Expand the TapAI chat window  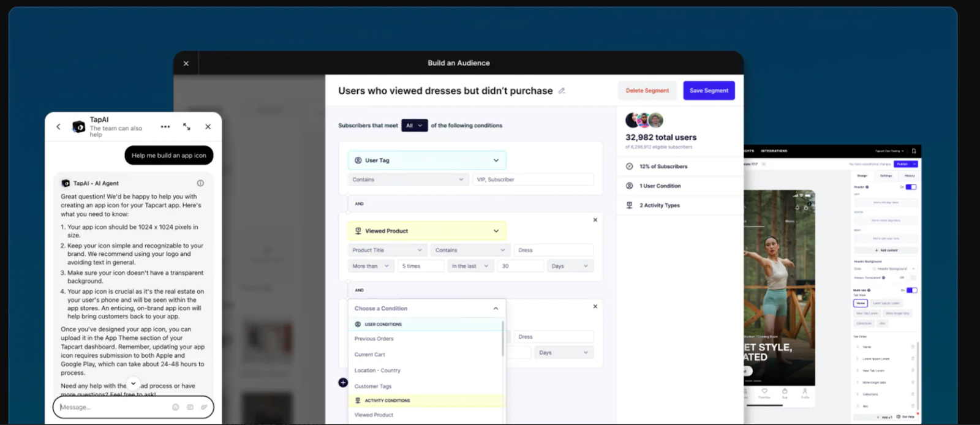pos(187,127)
